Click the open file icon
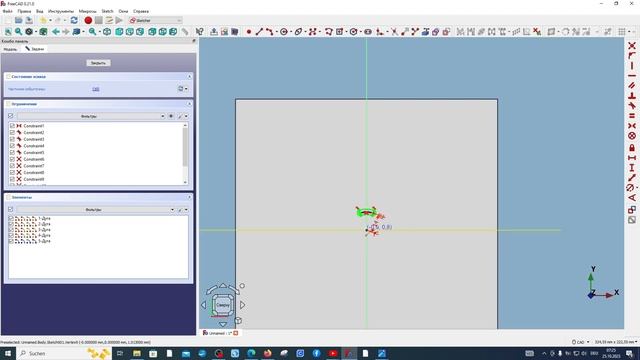The image size is (640, 360). click(x=18, y=20)
